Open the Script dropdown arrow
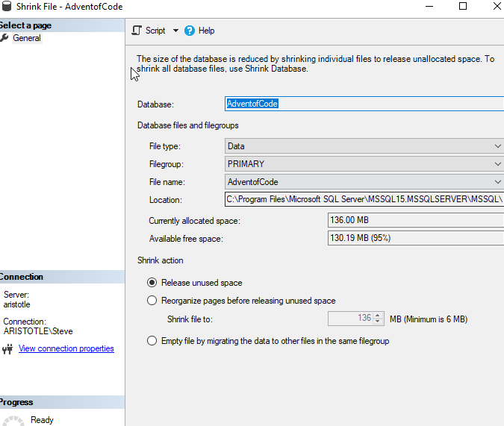The image size is (504, 426). pos(175,31)
